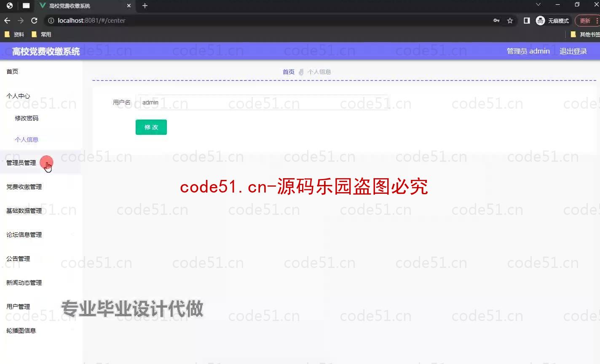Image resolution: width=600 pixels, height=364 pixels.
Task: Open the 常用 bookmarks folder
Action: coord(41,35)
